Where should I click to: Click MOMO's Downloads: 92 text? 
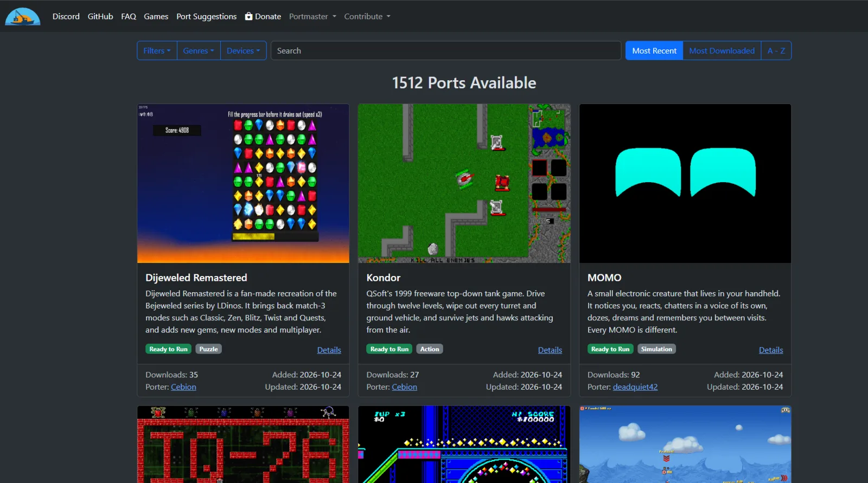click(x=614, y=375)
